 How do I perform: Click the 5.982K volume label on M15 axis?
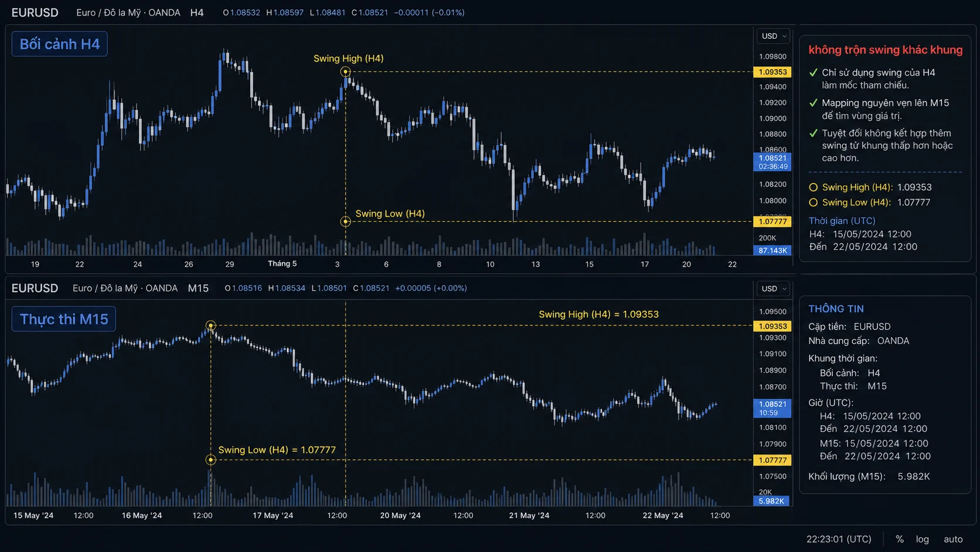click(x=771, y=501)
